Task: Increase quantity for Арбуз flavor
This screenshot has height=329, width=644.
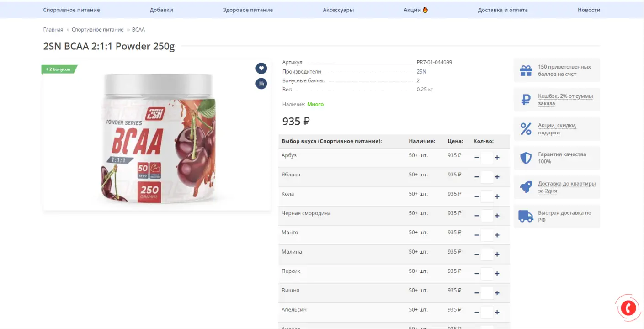Action: 497,158
